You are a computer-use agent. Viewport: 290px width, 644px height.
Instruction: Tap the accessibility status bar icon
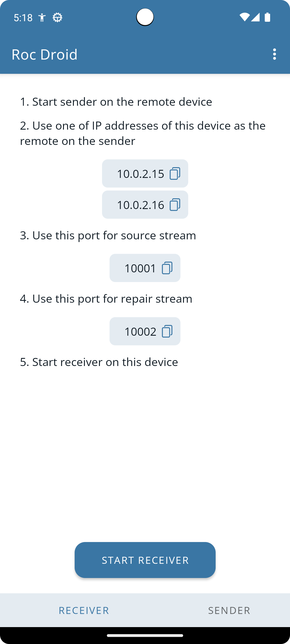click(42, 18)
